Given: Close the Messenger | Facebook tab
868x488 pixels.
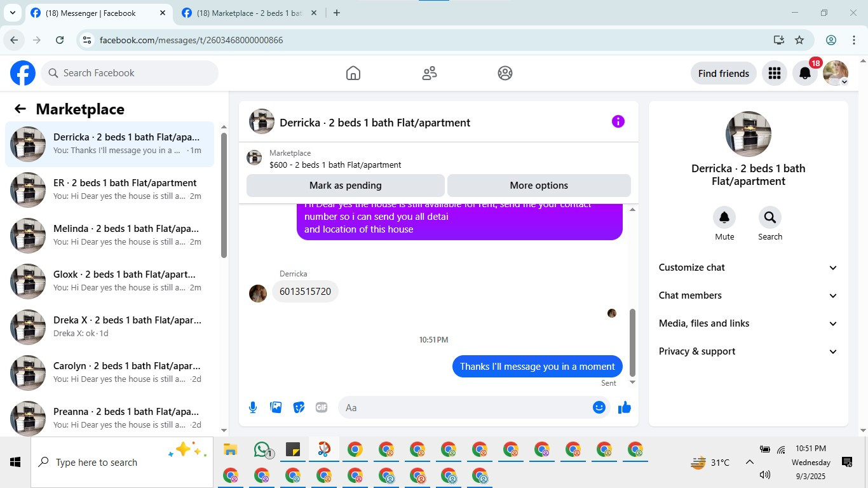Looking at the screenshot, I should tap(163, 13).
